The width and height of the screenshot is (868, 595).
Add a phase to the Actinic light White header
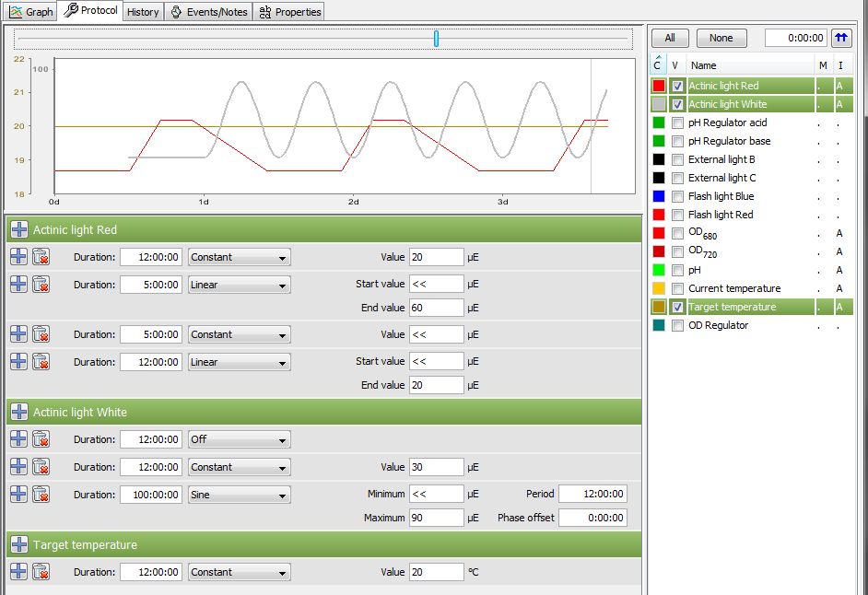[x=18, y=412]
